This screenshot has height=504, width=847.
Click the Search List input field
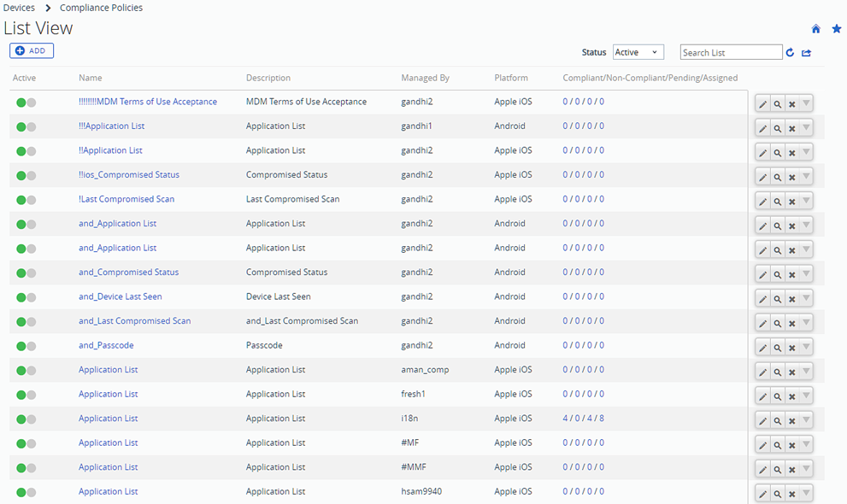pyautogui.click(x=731, y=52)
